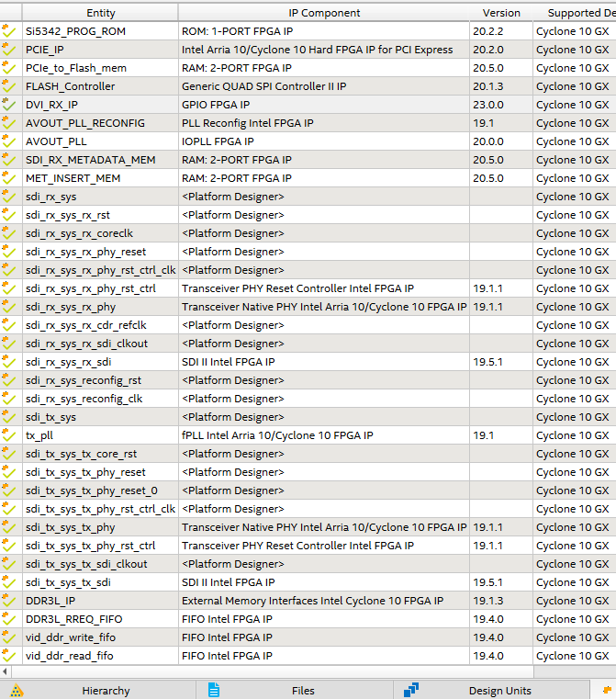Click the checkmark icon of AVOUT_PLL_RECONFIG
This screenshot has width=616, height=699.
pyautogui.click(x=9, y=123)
